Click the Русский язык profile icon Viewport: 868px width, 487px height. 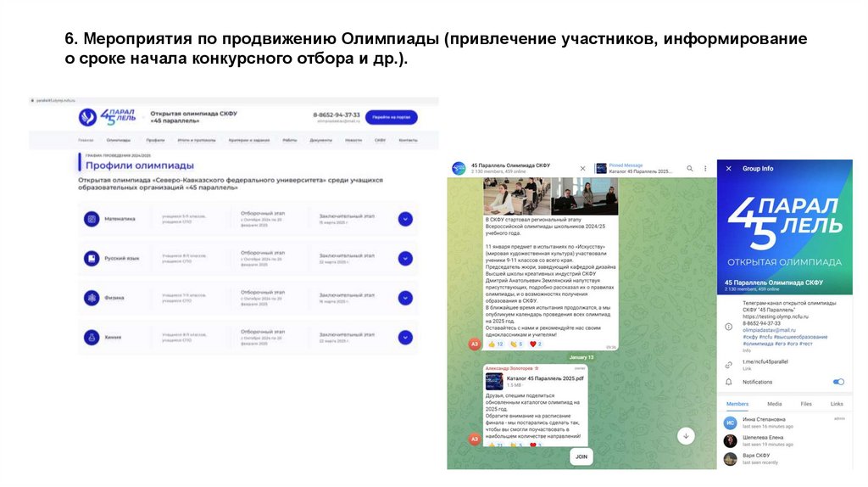click(x=92, y=258)
